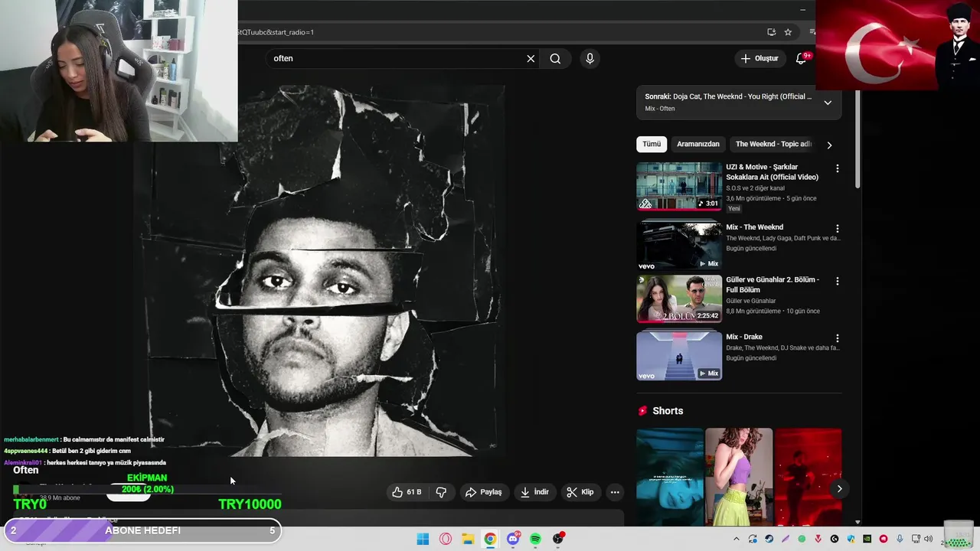The image size is (980, 551).
Task: Click the Steam tray icon
Action: tap(769, 539)
